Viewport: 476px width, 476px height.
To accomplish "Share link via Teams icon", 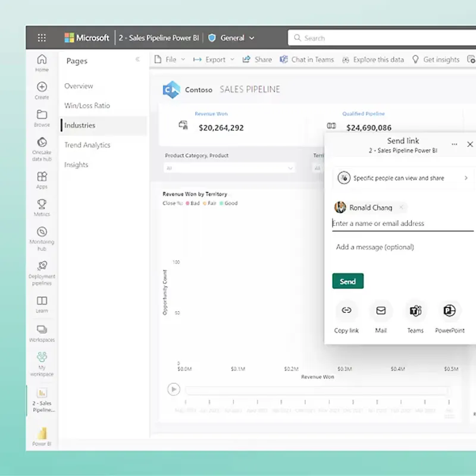I will [415, 310].
